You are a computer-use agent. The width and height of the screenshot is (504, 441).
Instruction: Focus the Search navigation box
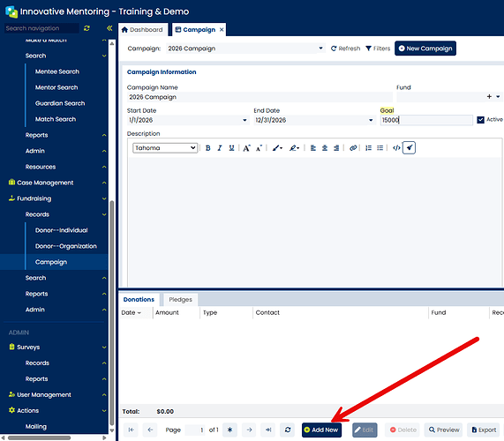click(41, 28)
